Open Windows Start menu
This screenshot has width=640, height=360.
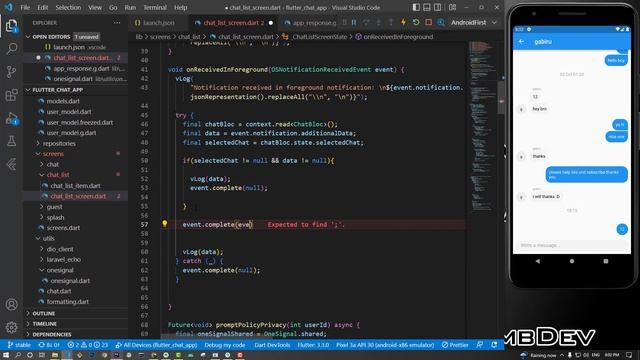(6, 355)
